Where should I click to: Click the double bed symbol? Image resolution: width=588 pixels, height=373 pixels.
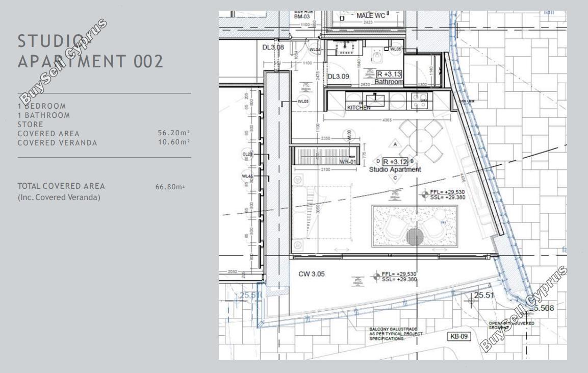pyautogui.click(x=322, y=212)
